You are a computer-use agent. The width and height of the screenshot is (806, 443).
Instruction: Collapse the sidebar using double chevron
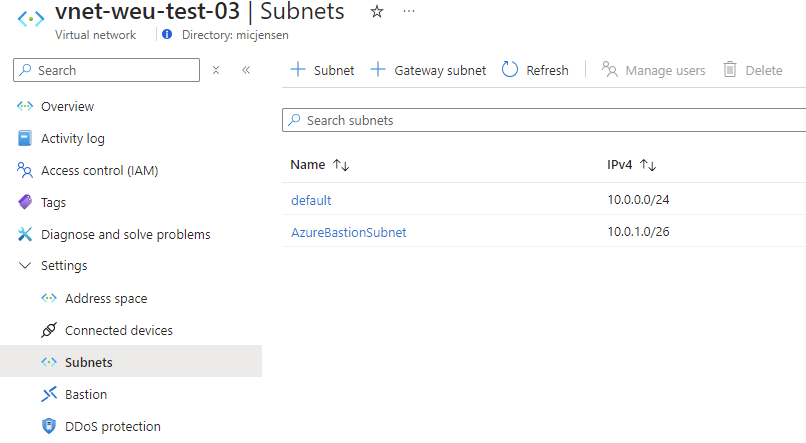tap(246, 70)
